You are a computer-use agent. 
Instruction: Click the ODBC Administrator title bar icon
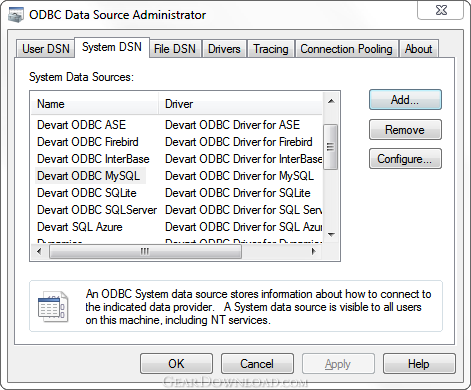click(x=16, y=15)
